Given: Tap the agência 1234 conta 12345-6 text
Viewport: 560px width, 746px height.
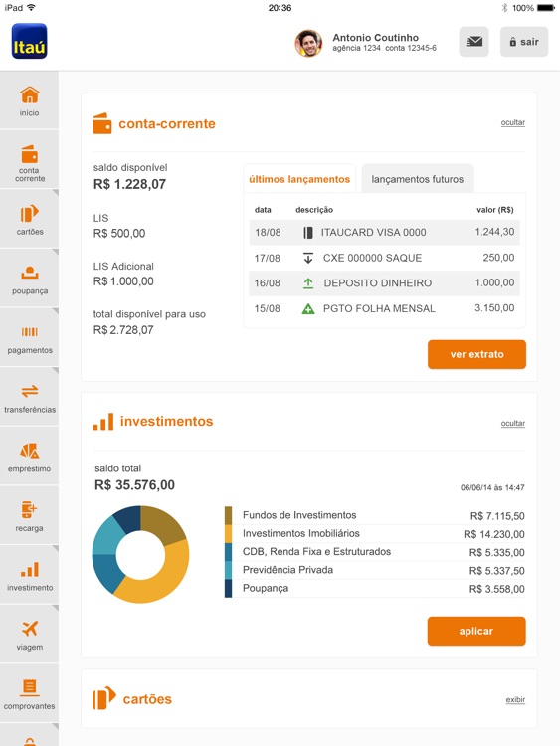Looking at the screenshot, I should (x=384, y=48).
